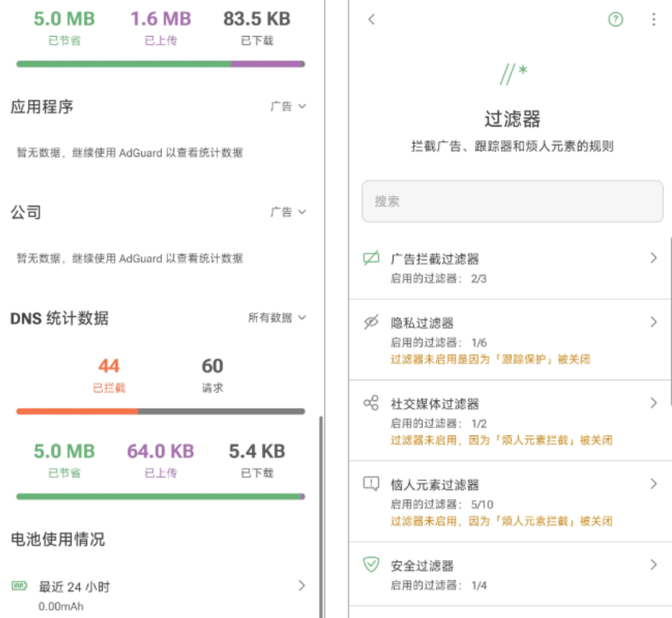Screen dimensions: 672x618
Task: Click the ad blocking filter icon
Action: pyautogui.click(x=371, y=258)
